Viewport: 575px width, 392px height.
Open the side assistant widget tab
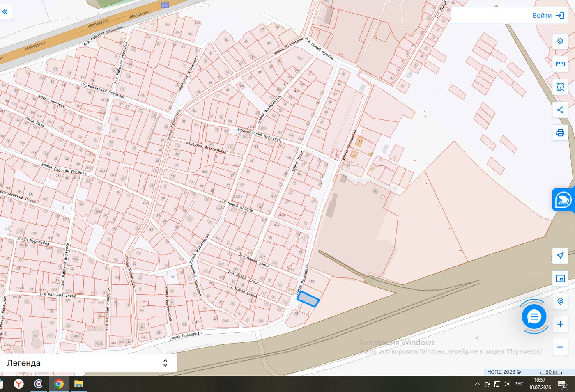[563, 200]
